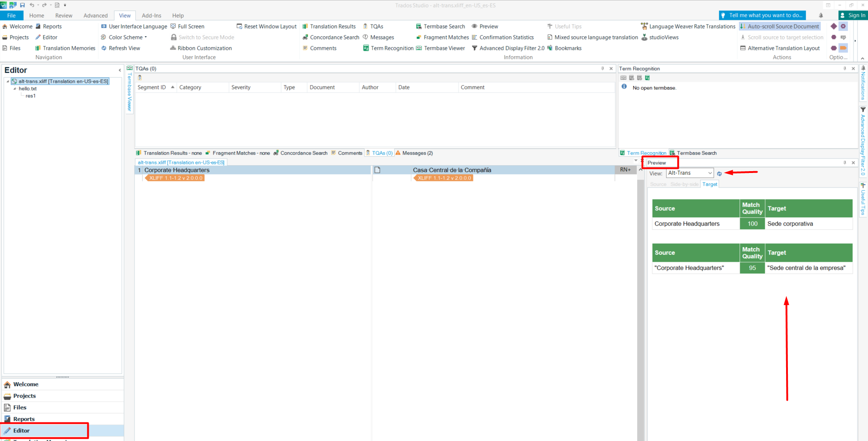Open the Color Scheme dropdown
This screenshot has width=868, height=441.
pyautogui.click(x=124, y=37)
